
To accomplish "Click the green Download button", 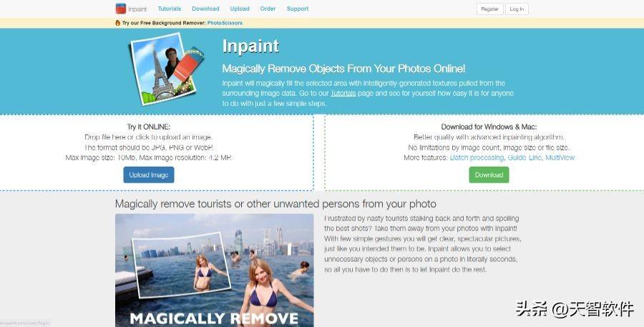I will pyautogui.click(x=489, y=175).
